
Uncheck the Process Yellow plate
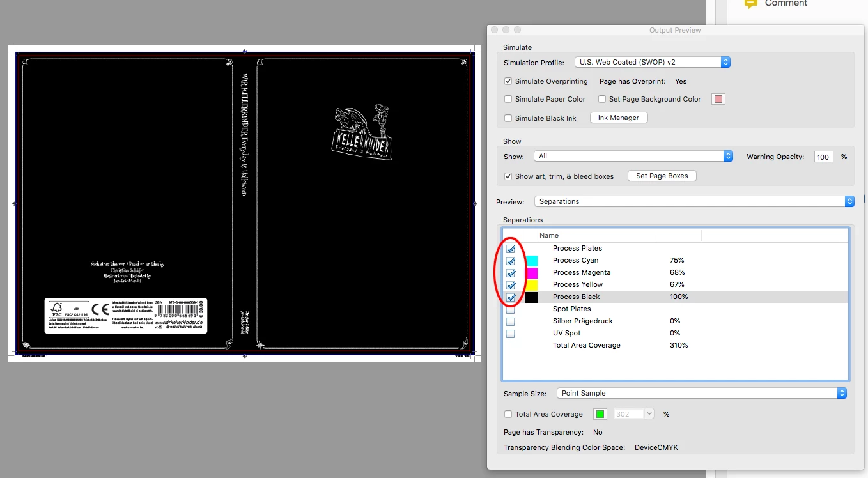(x=511, y=285)
